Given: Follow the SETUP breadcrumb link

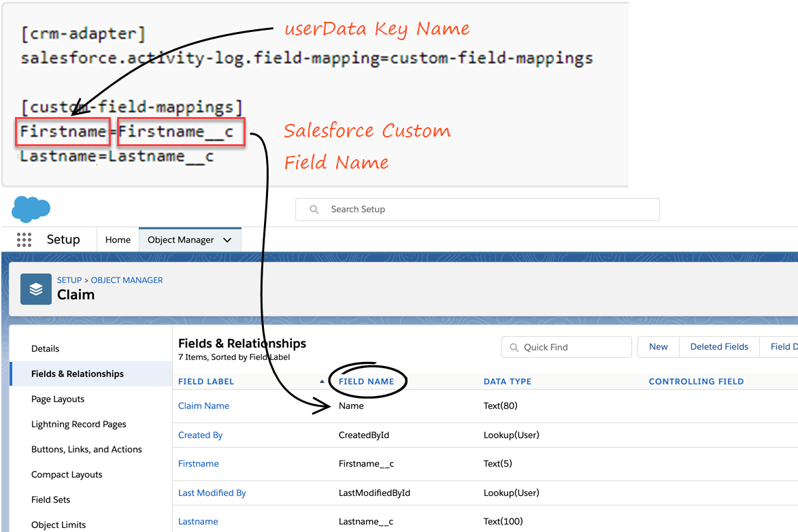Looking at the screenshot, I should [x=69, y=280].
